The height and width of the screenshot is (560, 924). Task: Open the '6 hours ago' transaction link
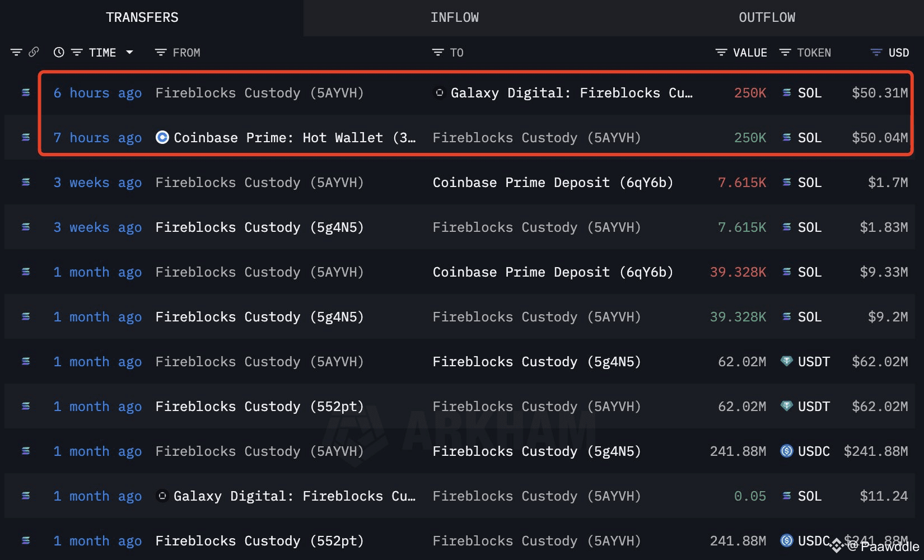point(97,93)
